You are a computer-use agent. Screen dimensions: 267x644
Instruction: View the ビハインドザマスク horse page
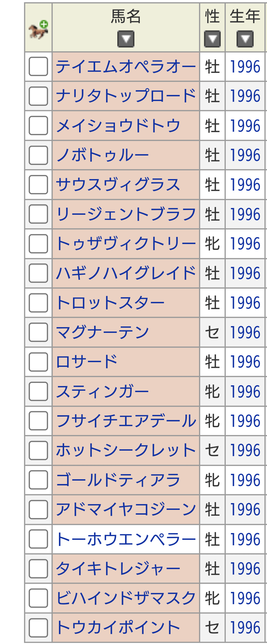click(126, 598)
